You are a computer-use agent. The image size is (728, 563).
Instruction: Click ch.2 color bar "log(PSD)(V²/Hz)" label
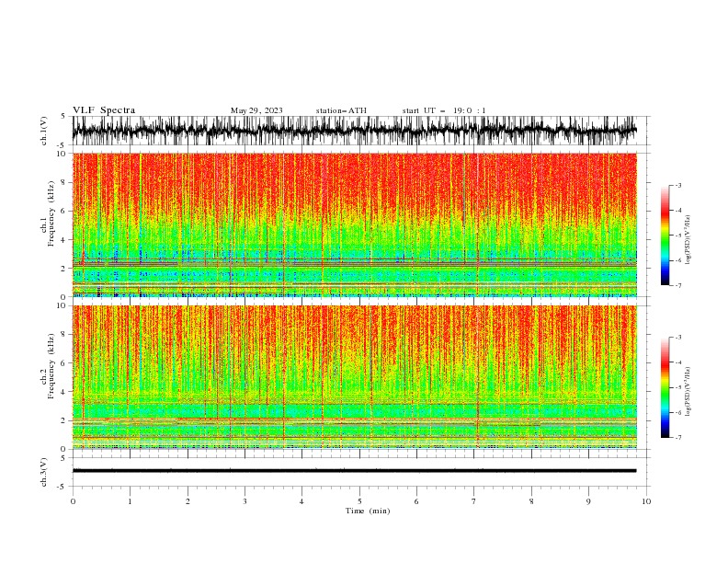point(688,391)
